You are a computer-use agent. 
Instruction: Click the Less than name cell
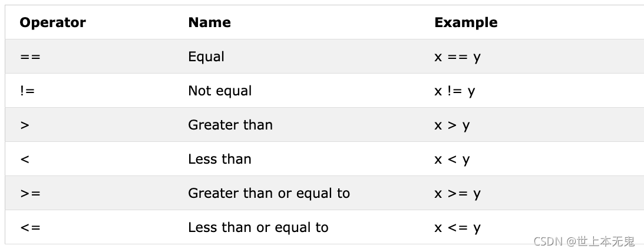[x=219, y=159]
